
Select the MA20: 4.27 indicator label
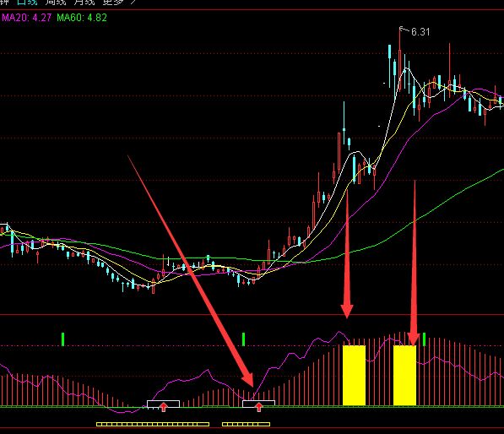click(26, 18)
